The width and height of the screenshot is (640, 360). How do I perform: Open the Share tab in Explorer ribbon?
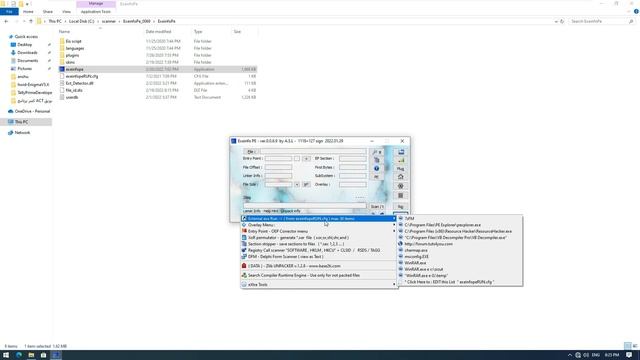[x=48, y=12]
